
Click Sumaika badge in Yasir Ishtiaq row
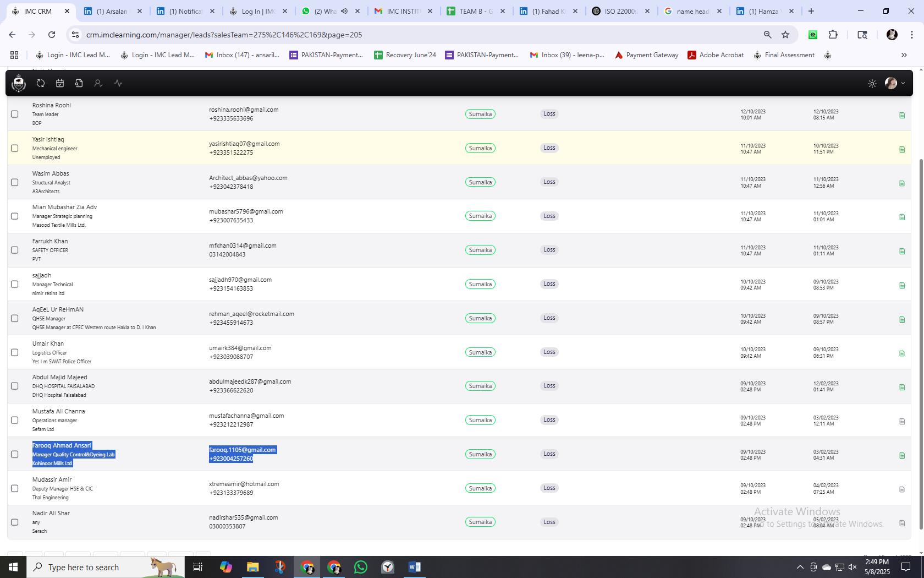click(480, 148)
